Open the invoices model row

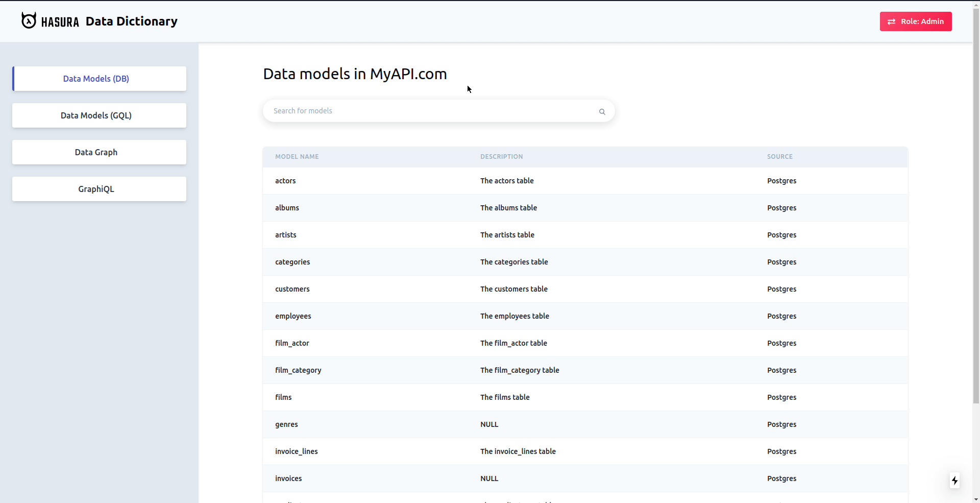[x=585, y=478]
